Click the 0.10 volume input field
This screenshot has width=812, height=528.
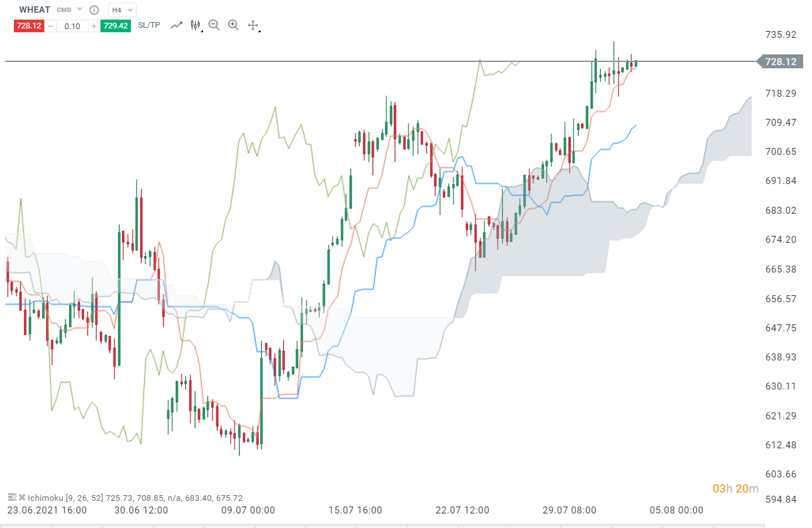72,26
